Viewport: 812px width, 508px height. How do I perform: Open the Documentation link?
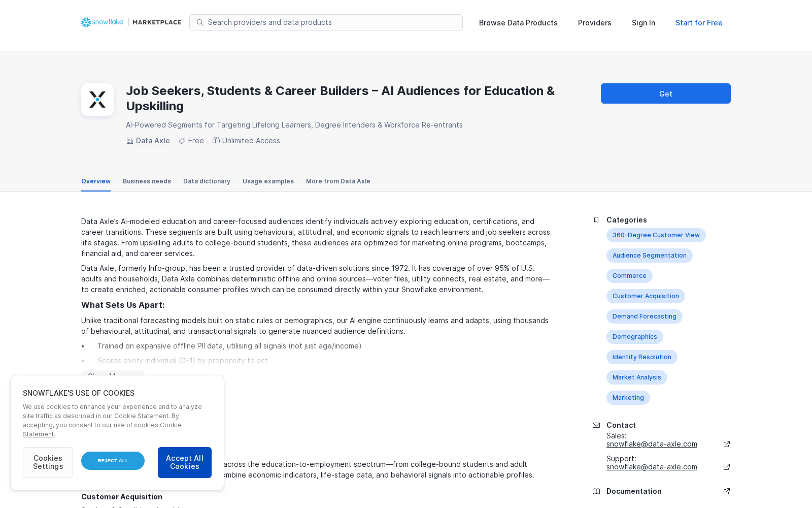pyautogui.click(x=634, y=491)
